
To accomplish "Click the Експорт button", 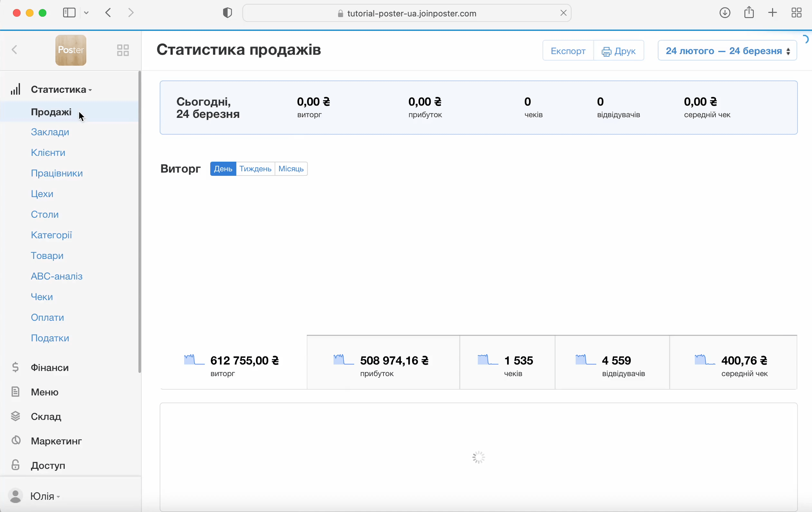I will (568, 51).
